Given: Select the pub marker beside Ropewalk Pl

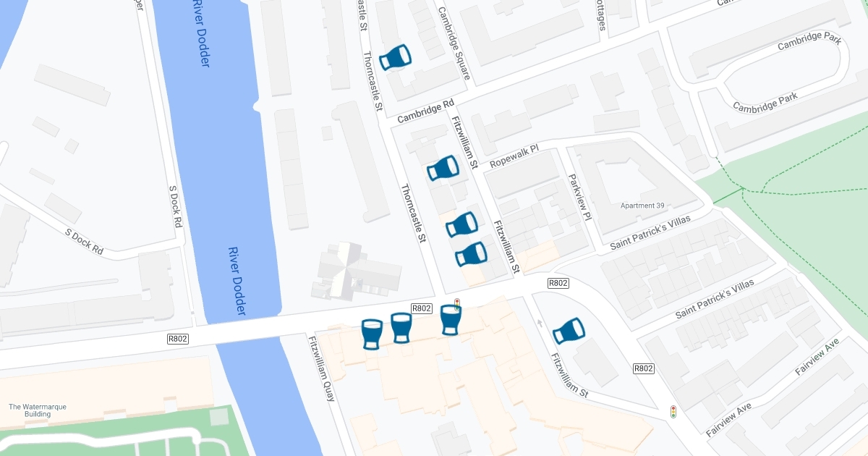Looking at the screenshot, I should pos(443,169).
